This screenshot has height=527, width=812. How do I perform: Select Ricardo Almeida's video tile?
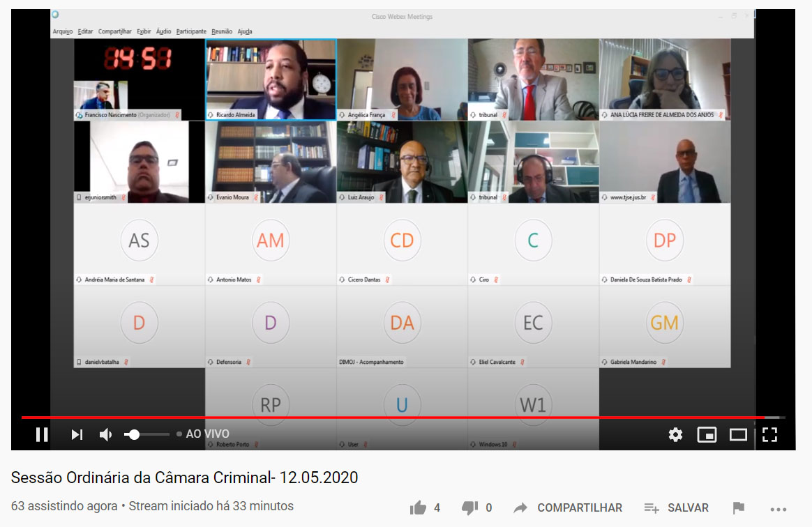coord(271,79)
